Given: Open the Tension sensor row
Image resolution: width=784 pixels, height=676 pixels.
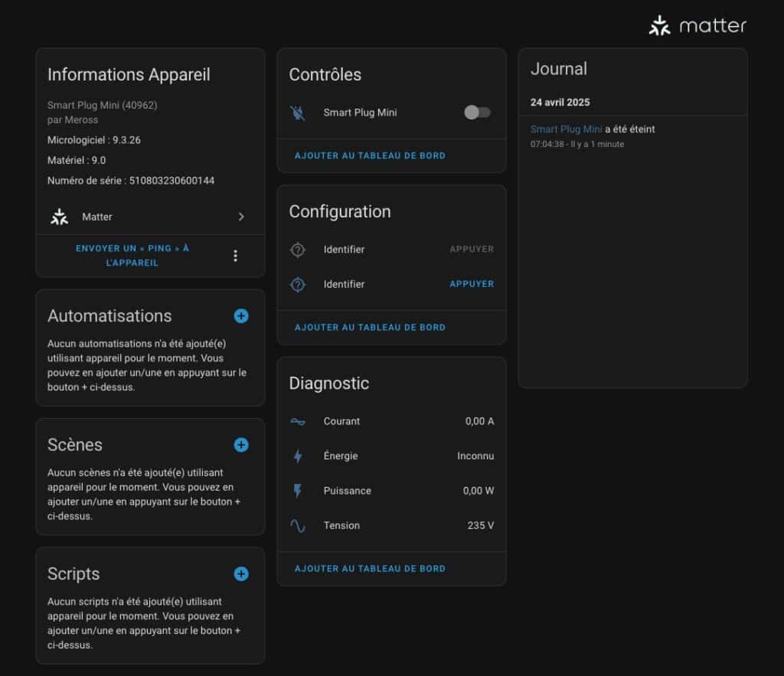Looking at the screenshot, I should coord(391,525).
